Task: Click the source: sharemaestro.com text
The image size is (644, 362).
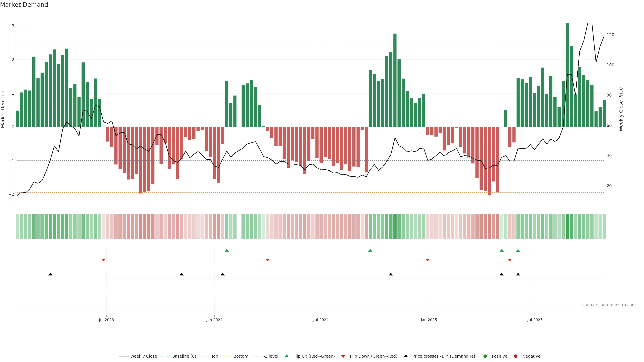Action: point(609,305)
